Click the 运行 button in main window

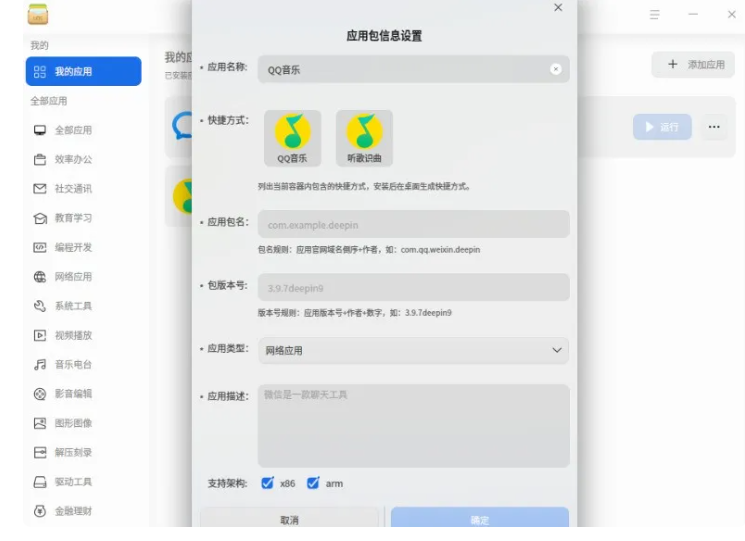click(662, 127)
